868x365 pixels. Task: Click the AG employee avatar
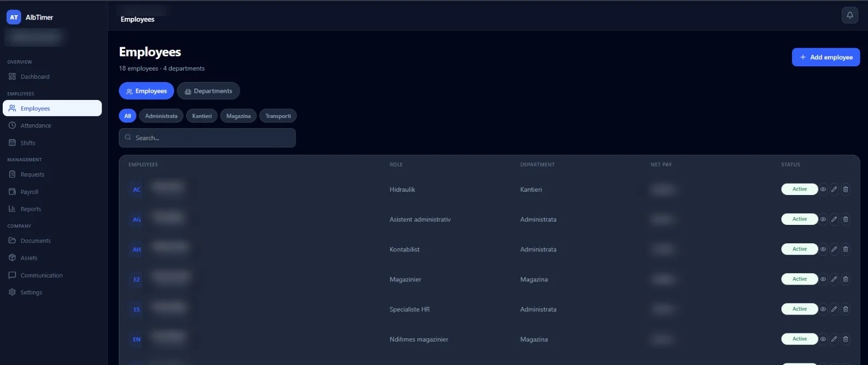click(x=137, y=219)
